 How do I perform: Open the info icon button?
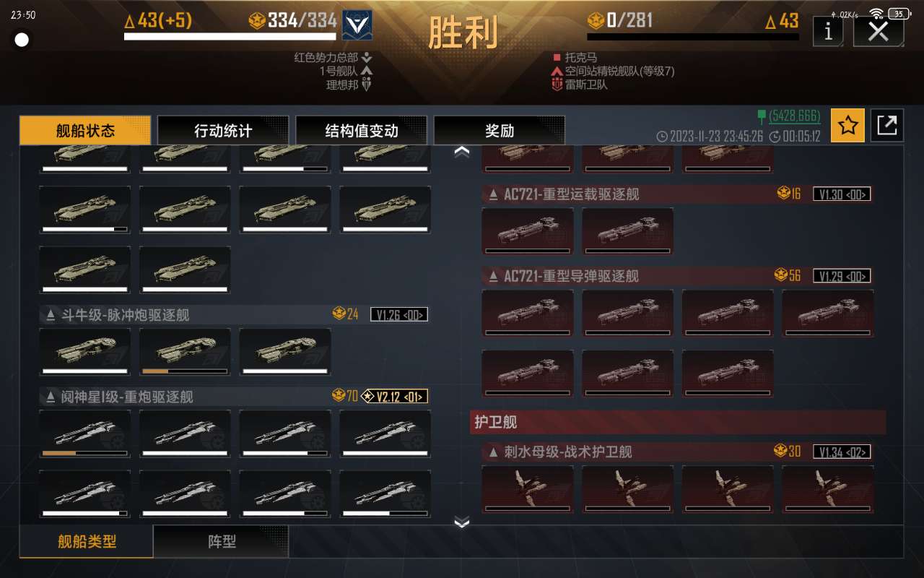point(828,31)
